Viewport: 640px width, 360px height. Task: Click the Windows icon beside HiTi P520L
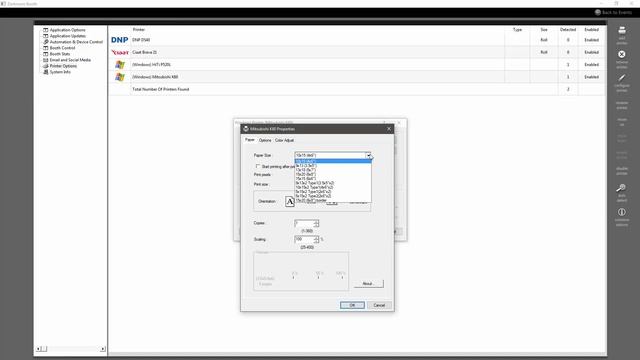(120, 64)
